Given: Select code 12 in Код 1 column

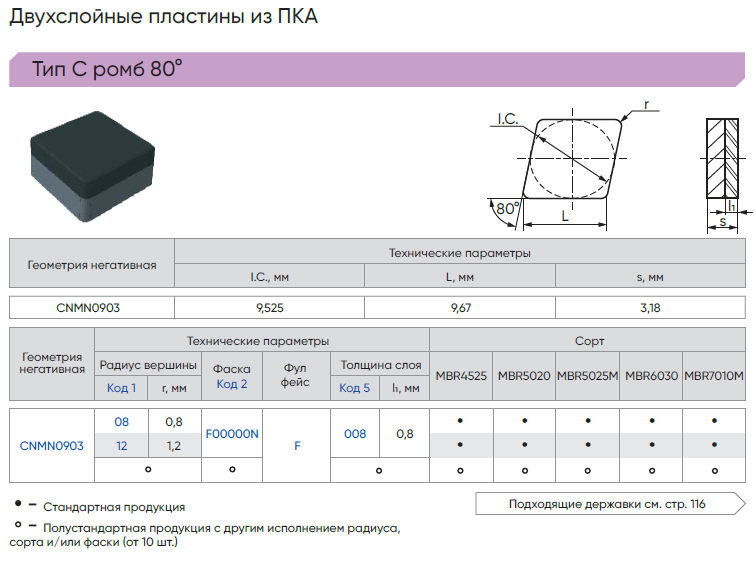Looking at the screenshot, I should (x=121, y=446).
